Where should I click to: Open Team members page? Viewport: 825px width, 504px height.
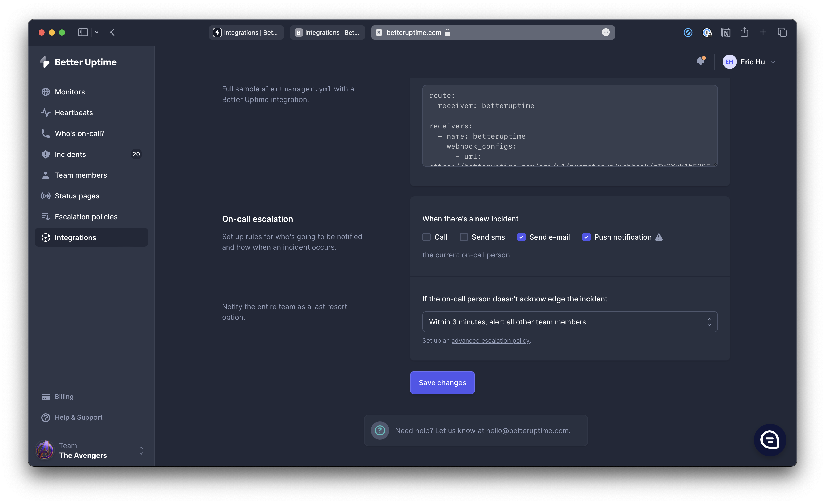[x=91, y=175]
